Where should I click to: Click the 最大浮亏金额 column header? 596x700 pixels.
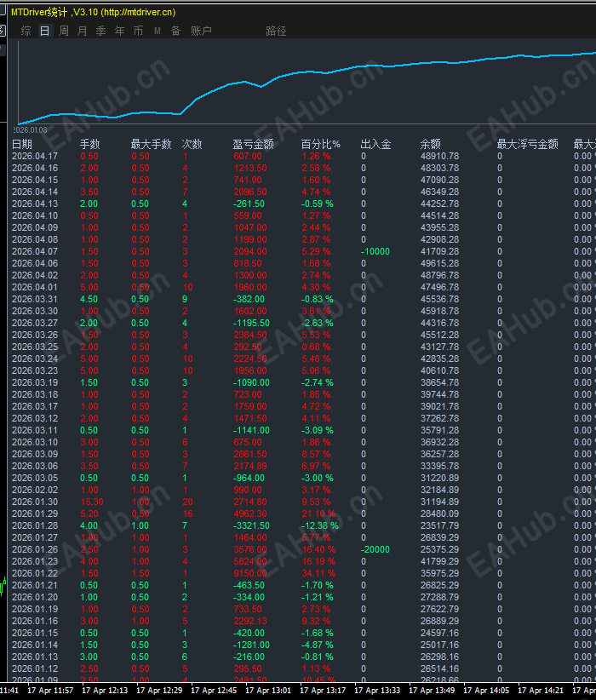click(x=527, y=144)
